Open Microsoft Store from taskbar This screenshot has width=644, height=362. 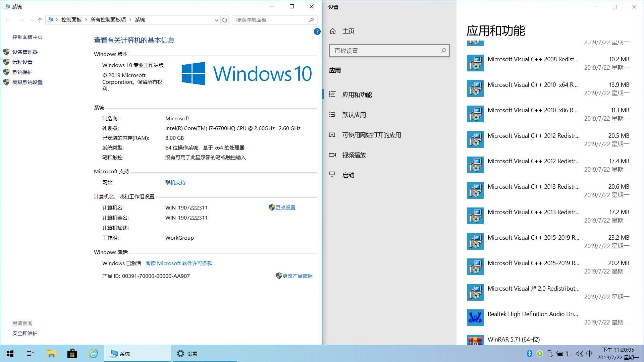[x=72, y=354]
